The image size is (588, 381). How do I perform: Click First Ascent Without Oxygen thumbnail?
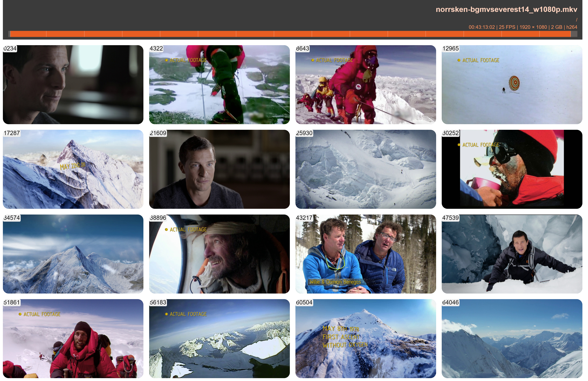pyautogui.click(x=365, y=339)
